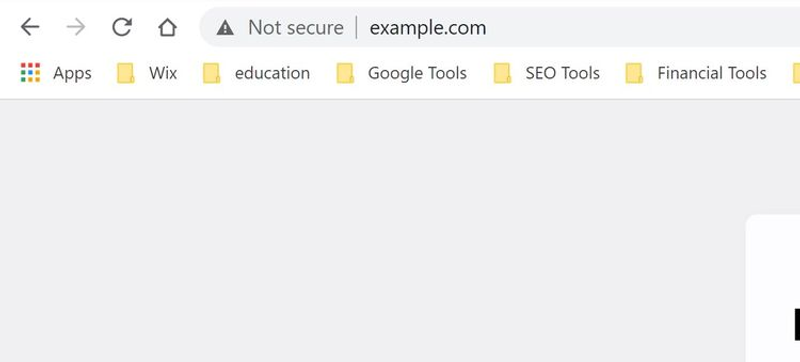Click the Not secure label text

pos(295,28)
